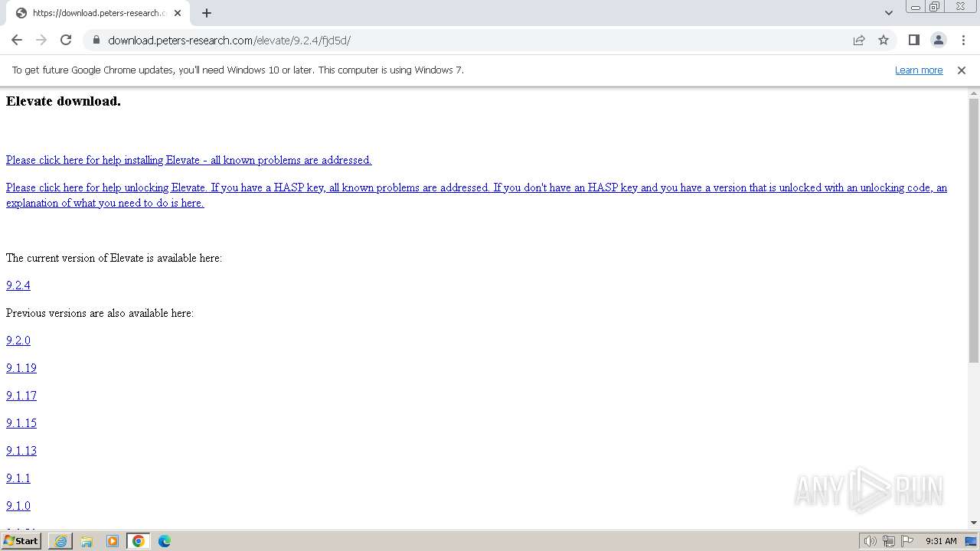This screenshot has width=980, height=551.
Task: Open File Explorer from taskbar
Action: 87,541
